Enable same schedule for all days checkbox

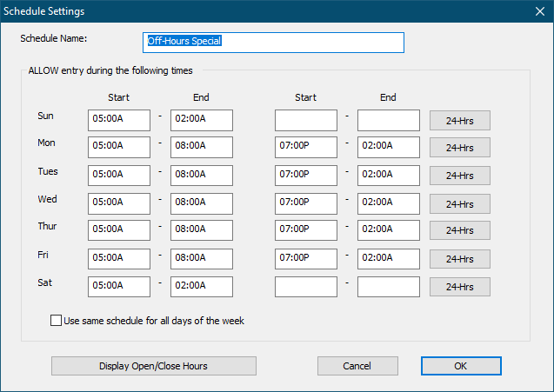click(x=57, y=321)
